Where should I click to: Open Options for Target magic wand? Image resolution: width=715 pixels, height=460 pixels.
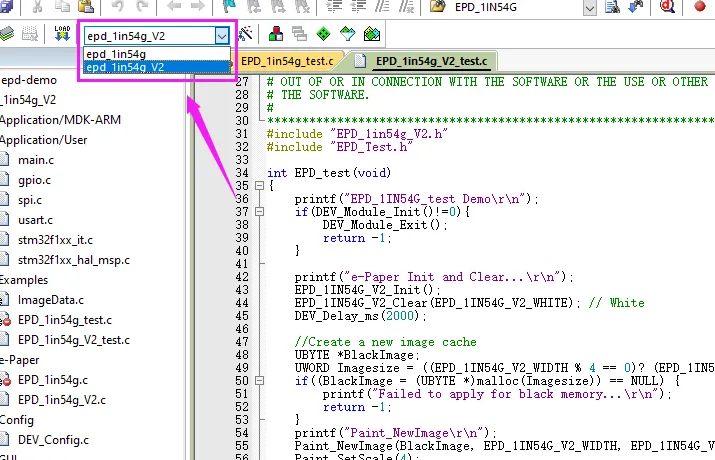245,33
